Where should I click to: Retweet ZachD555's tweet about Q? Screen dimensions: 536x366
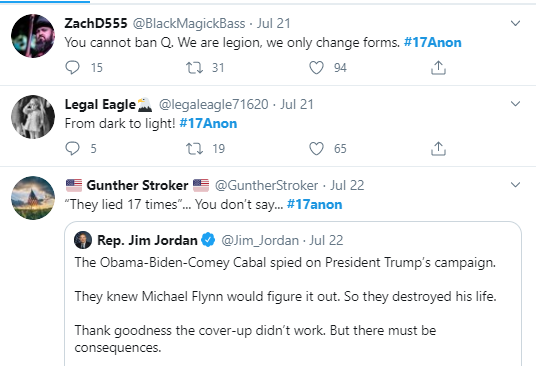(194, 67)
